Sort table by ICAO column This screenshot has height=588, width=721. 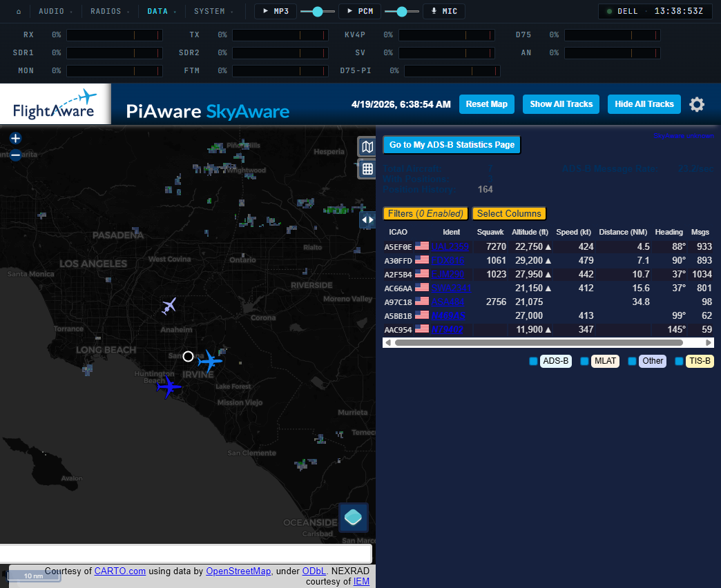[x=398, y=232]
